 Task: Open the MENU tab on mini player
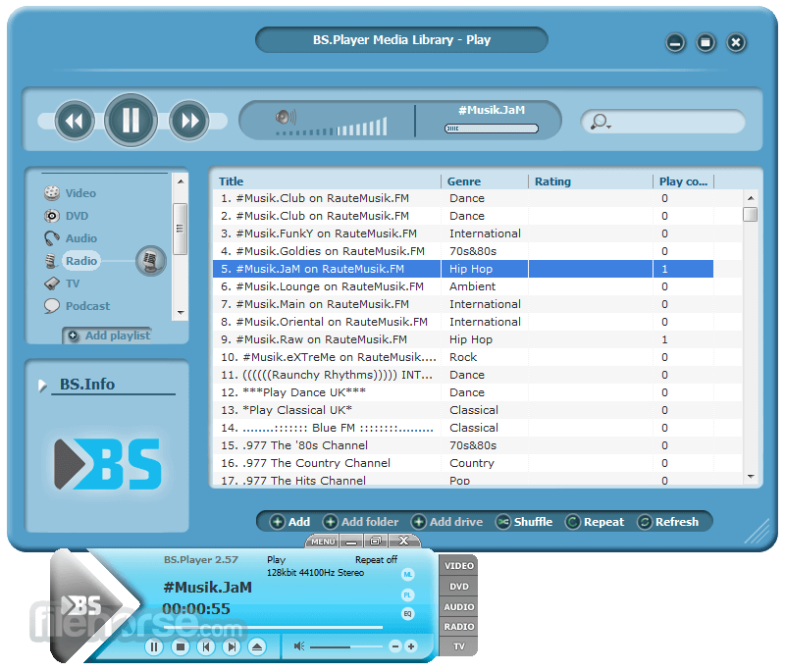pyautogui.click(x=323, y=542)
